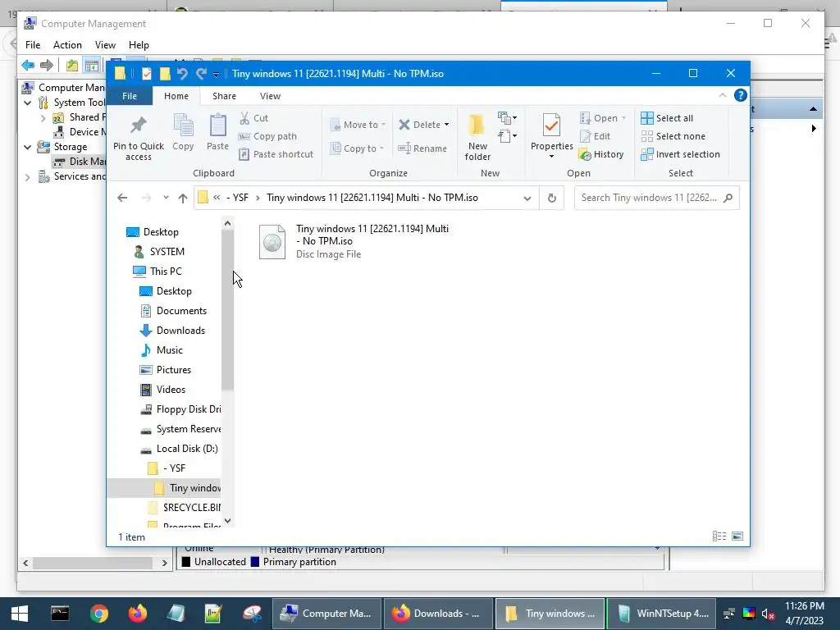The image size is (840, 630).
Task: Click Explorer Back navigation arrow
Action: [x=122, y=198]
